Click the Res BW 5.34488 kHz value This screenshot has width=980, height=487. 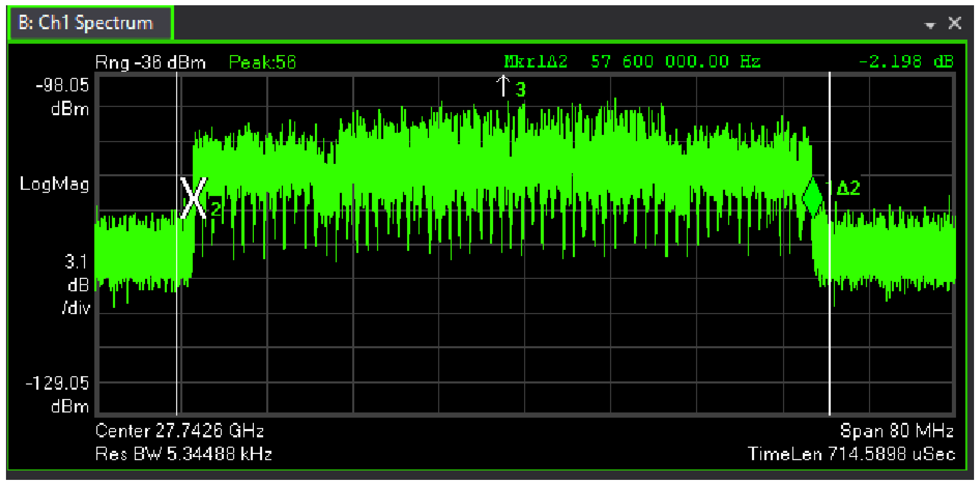tap(183, 454)
